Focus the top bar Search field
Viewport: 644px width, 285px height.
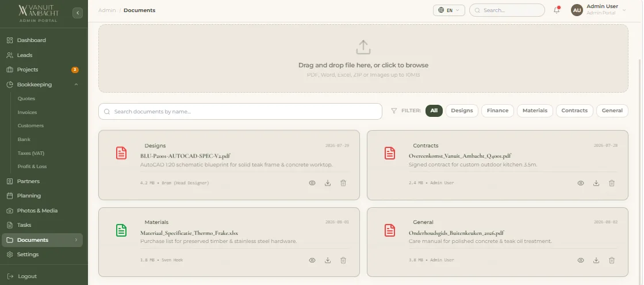[507, 10]
